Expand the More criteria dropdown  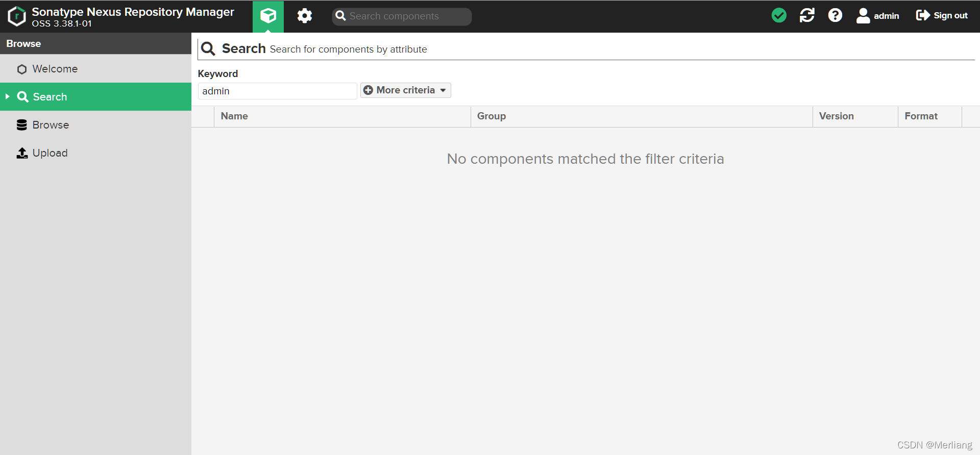point(406,90)
